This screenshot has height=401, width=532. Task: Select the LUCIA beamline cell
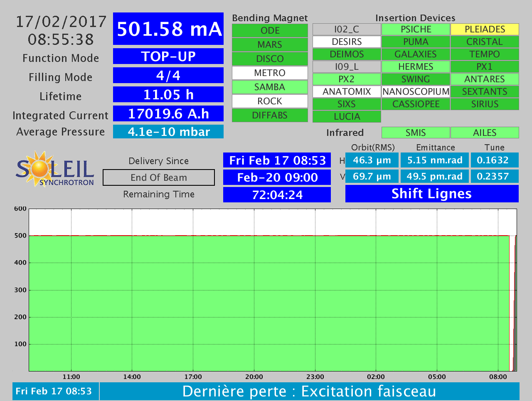(347, 117)
